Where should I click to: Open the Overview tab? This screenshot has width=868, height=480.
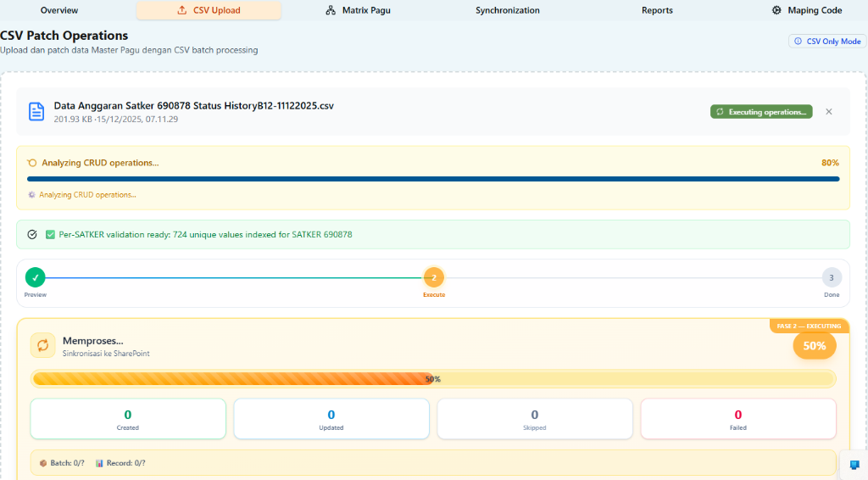(59, 11)
